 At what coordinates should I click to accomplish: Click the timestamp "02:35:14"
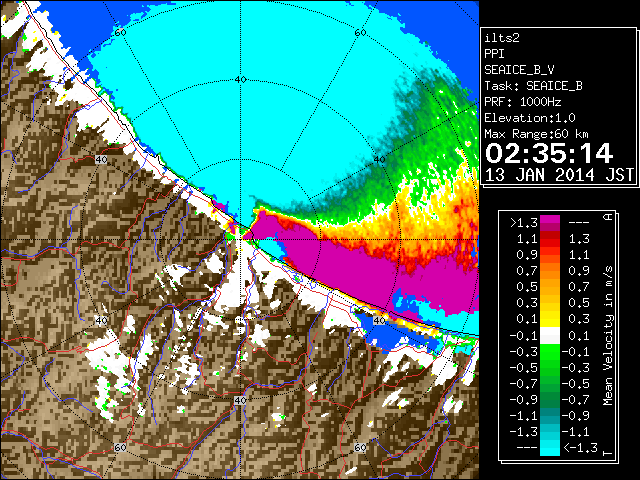pyautogui.click(x=549, y=153)
